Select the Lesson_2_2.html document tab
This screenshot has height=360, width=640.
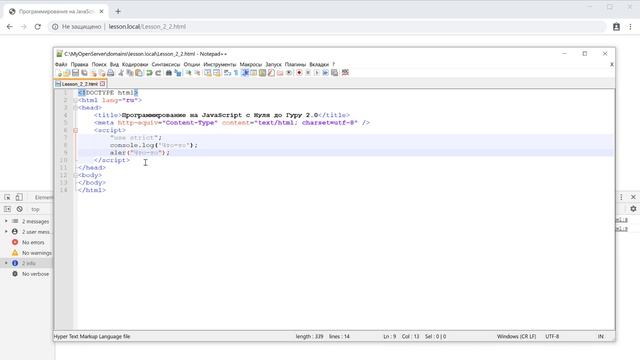(80, 84)
